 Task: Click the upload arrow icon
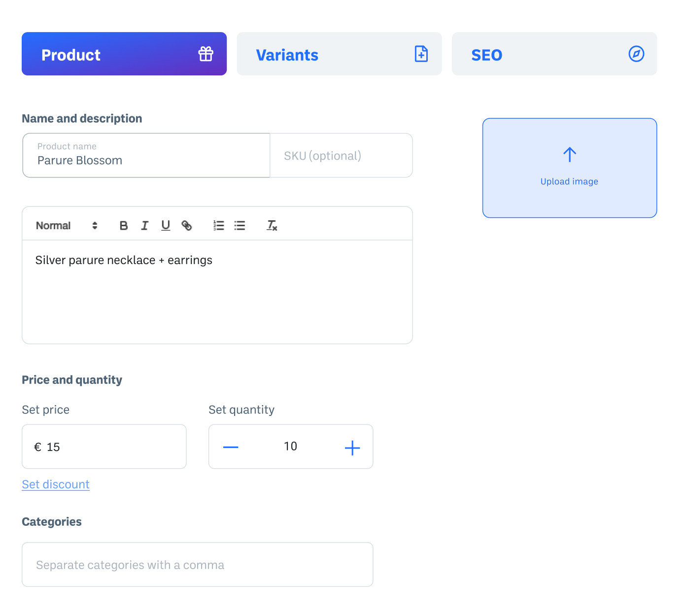pyautogui.click(x=569, y=155)
